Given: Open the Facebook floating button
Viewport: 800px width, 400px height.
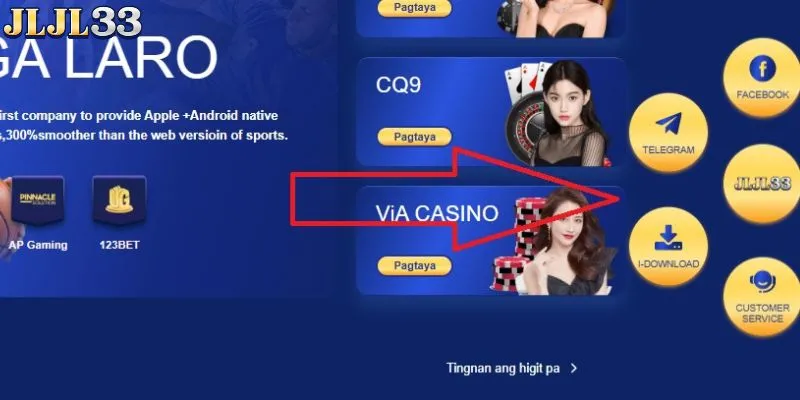Looking at the screenshot, I should pos(762,78).
